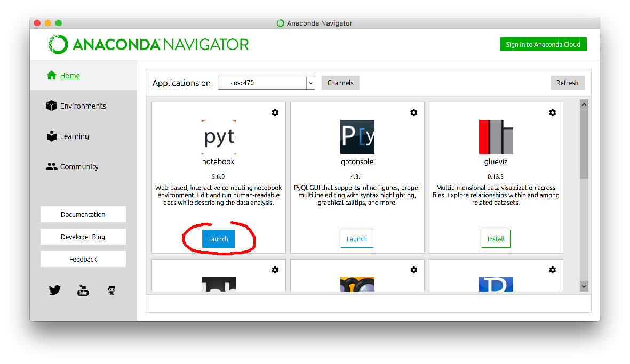Click the Jupyter notebook application logo
The image size is (630, 364).
[x=219, y=137]
